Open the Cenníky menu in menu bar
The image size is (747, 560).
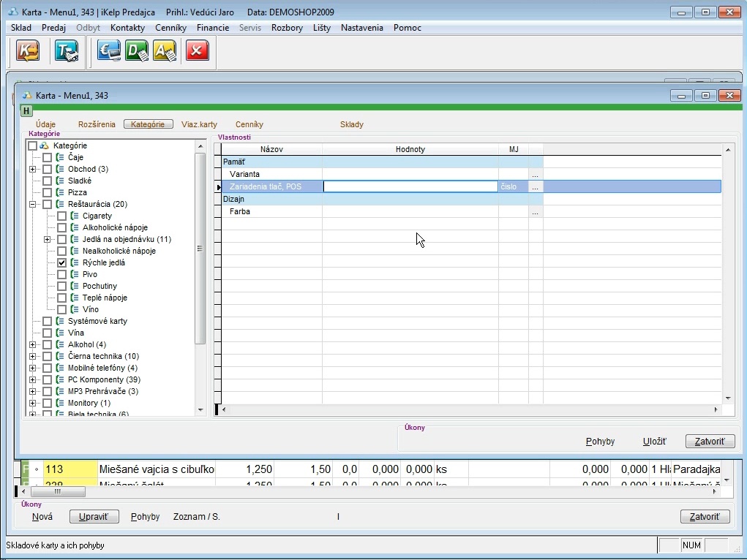pos(170,28)
